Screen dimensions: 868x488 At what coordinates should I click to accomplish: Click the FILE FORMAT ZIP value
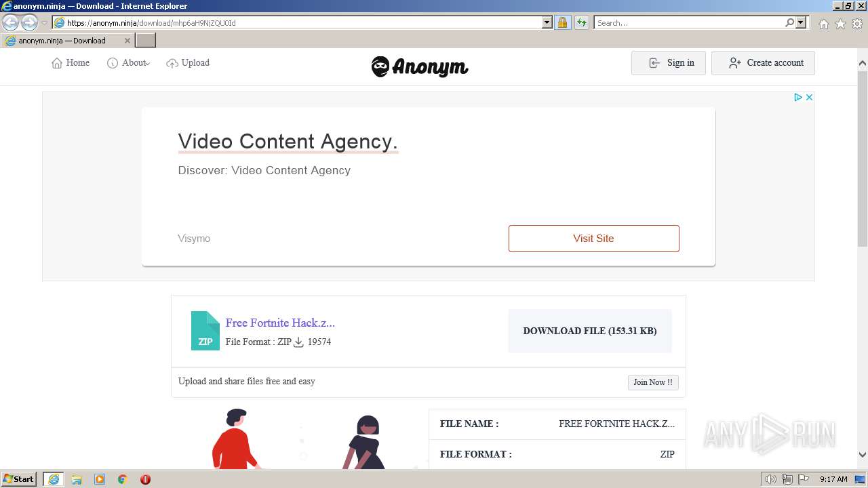(x=667, y=454)
